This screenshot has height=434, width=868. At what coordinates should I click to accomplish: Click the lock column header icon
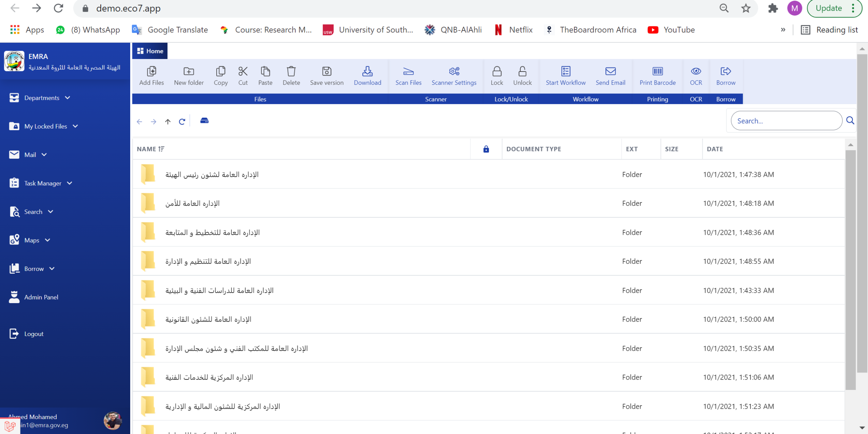point(486,149)
